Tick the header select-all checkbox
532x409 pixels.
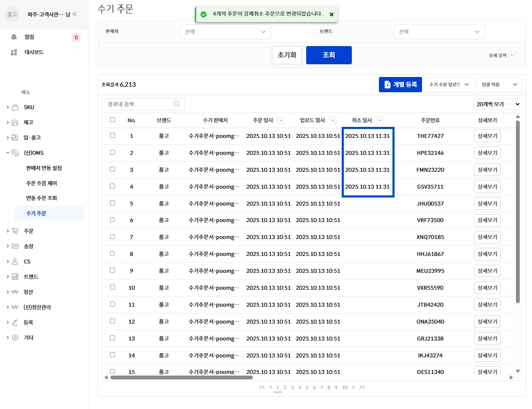point(112,120)
